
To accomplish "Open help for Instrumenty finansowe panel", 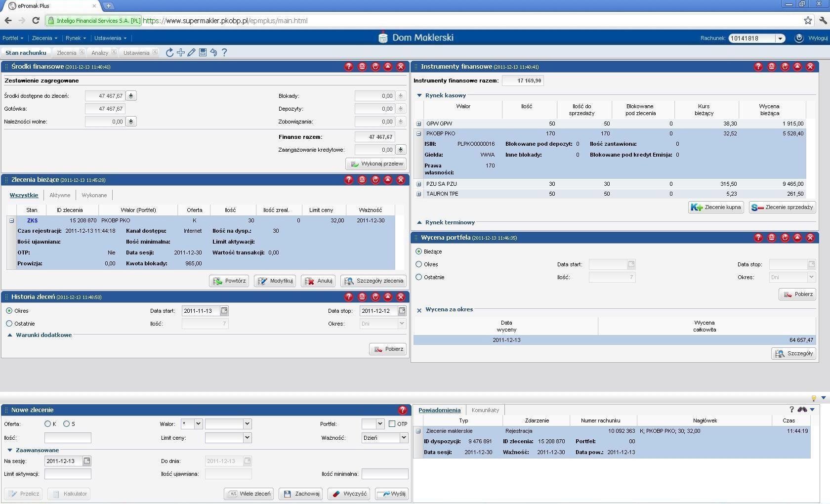I will (x=758, y=67).
